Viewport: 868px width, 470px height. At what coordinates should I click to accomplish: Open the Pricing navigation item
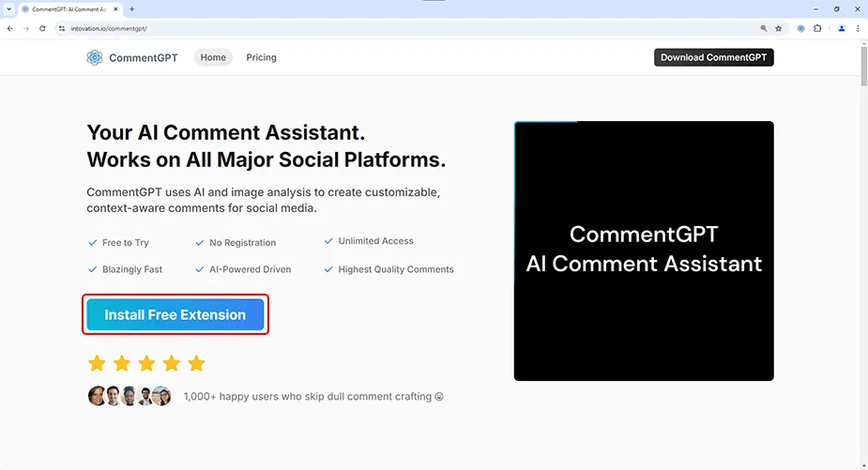[x=261, y=57]
